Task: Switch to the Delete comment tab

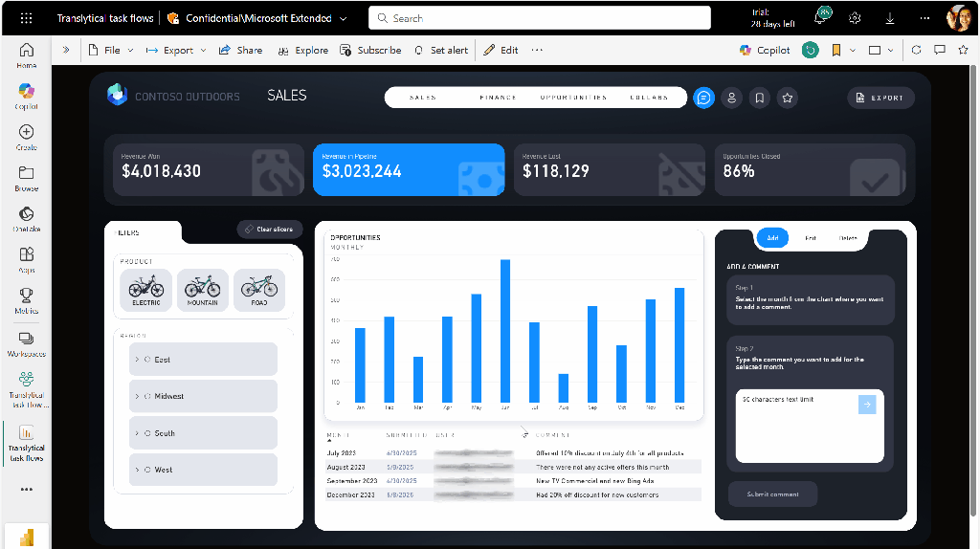Action: pyautogui.click(x=848, y=238)
